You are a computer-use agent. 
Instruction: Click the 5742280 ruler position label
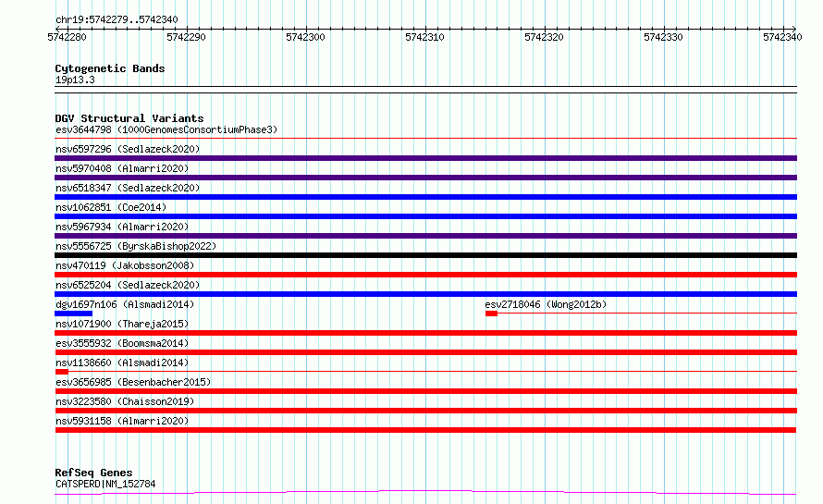tap(67, 37)
